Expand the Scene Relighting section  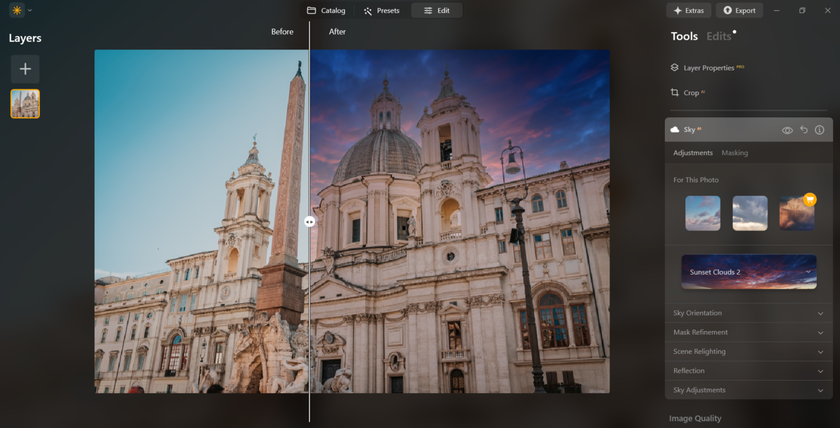(748, 351)
